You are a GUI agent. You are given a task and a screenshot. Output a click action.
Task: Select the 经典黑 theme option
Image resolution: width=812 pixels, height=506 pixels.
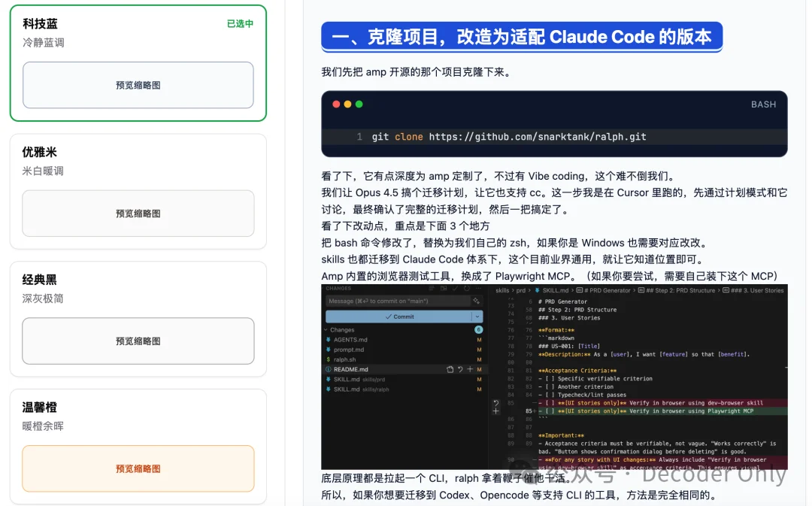(x=138, y=318)
